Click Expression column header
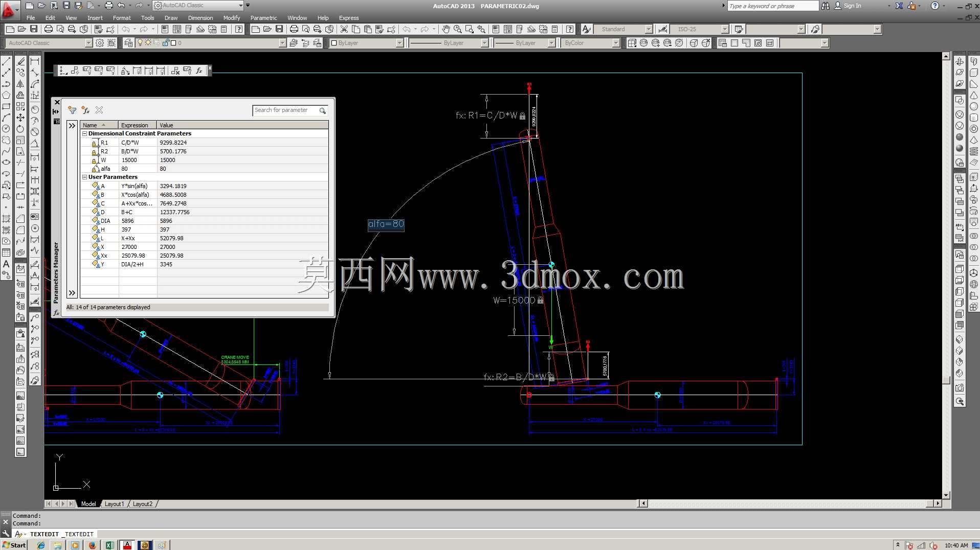 [x=138, y=125]
